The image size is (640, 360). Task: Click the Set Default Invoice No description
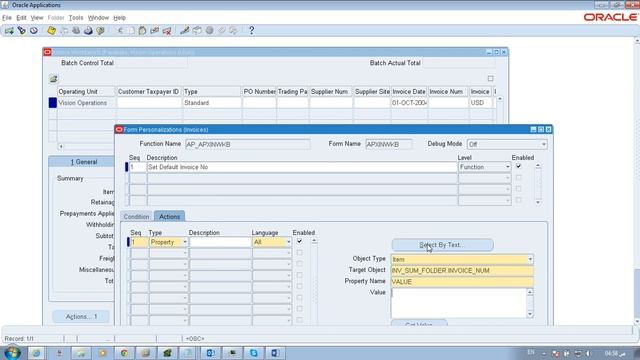point(302,167)
